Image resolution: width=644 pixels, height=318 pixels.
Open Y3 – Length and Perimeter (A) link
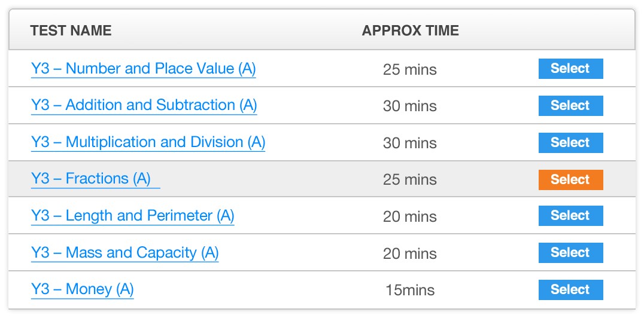tap(133, 216)
